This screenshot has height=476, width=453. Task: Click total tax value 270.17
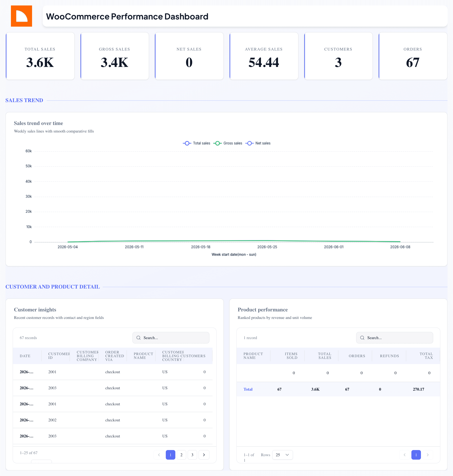pos(419,389)
